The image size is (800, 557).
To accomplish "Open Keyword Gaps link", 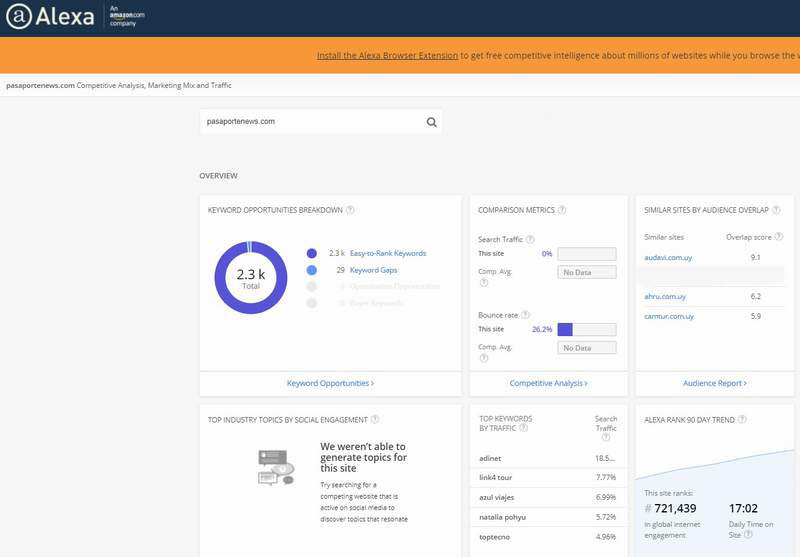I will [373, 270].
